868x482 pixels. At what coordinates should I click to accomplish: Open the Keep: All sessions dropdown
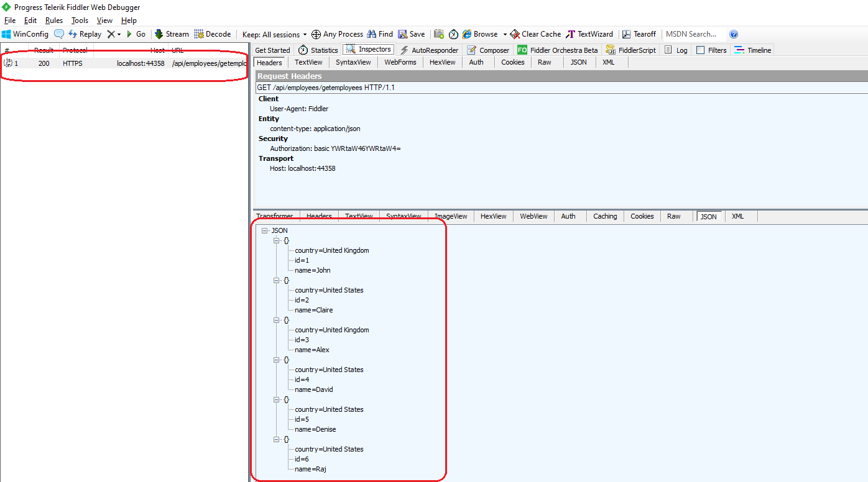pos(275,34)
